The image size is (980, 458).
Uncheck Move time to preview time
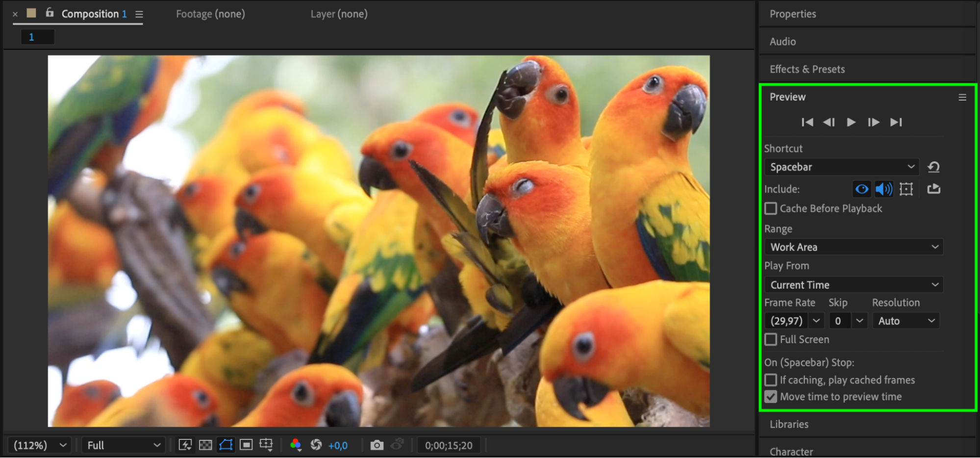[x=771, y=397]
